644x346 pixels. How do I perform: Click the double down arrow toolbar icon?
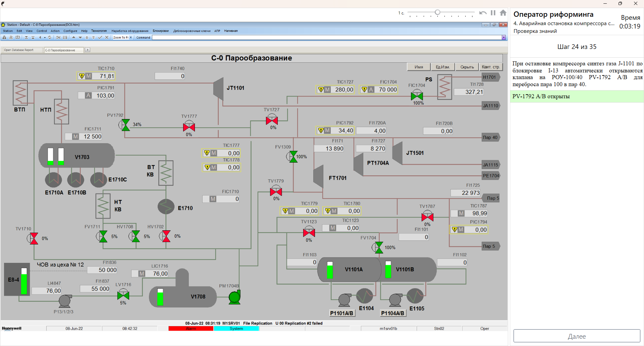tap(94, 38)
